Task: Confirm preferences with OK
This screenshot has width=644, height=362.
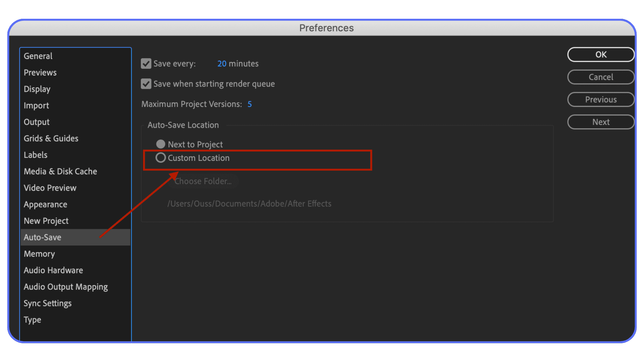Action: [x=600, y=54]
